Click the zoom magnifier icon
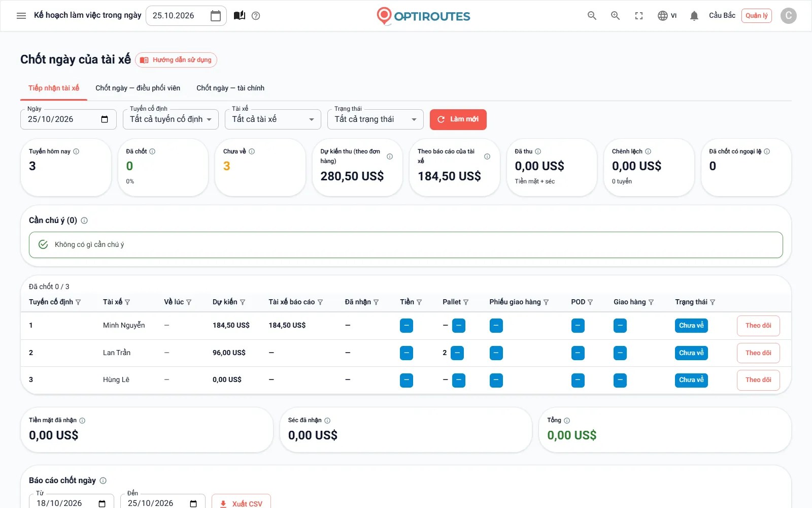The height and width of the screenshot is (508, 812). (615, 16)
